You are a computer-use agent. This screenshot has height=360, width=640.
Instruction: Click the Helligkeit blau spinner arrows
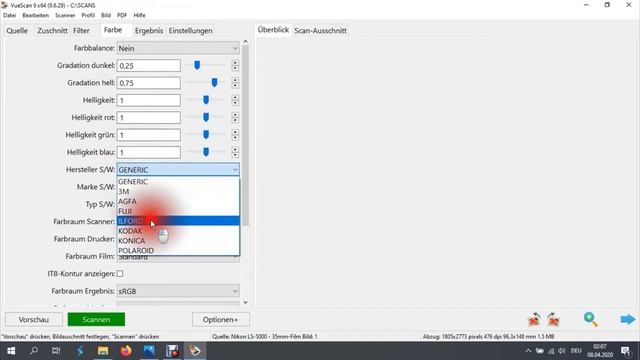tap(235, 152)
